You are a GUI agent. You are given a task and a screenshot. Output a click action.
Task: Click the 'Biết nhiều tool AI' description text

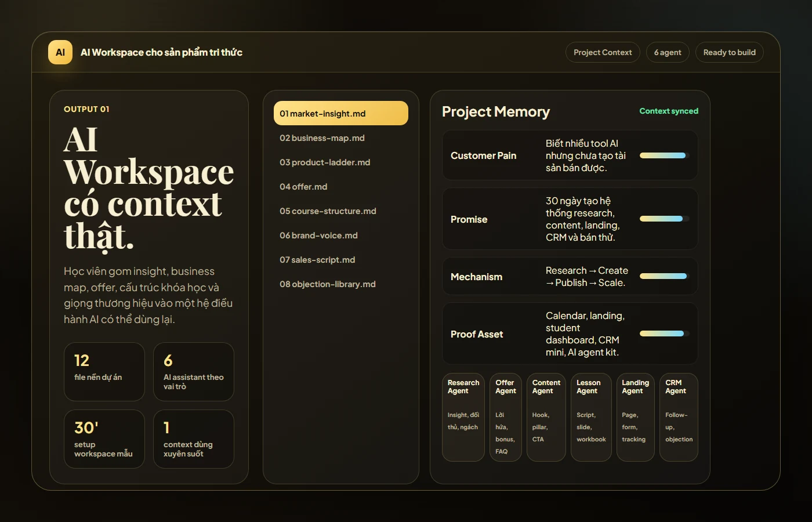(586, 155)
